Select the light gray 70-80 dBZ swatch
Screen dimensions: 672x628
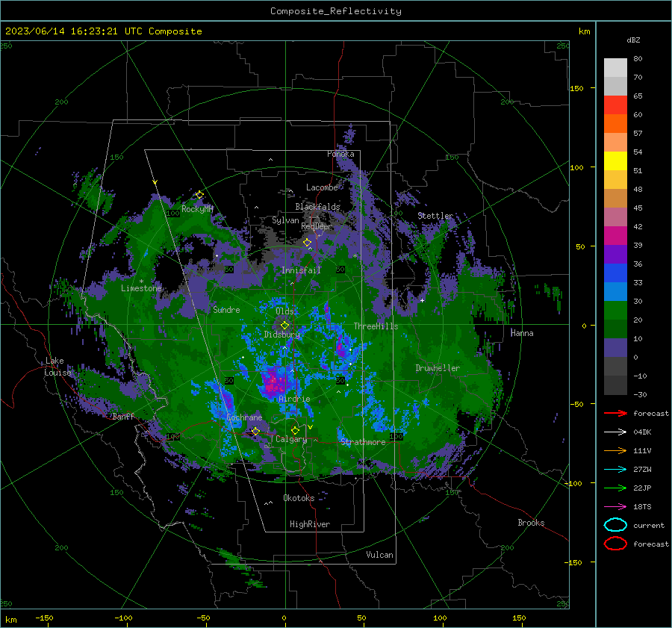point(615,68)
